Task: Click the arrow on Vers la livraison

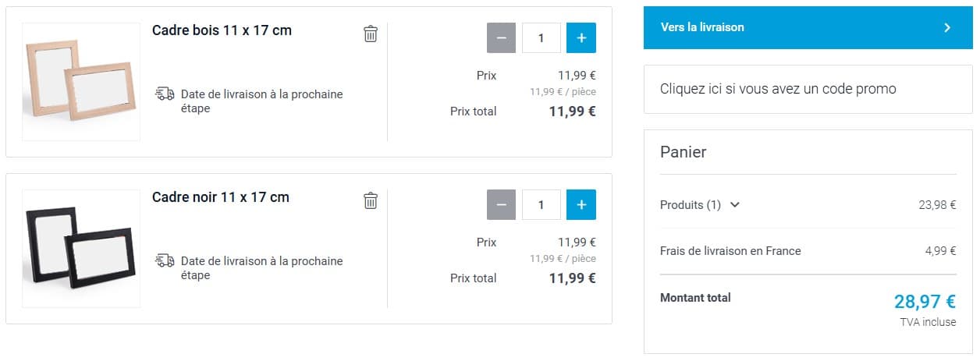Action: 947,28
